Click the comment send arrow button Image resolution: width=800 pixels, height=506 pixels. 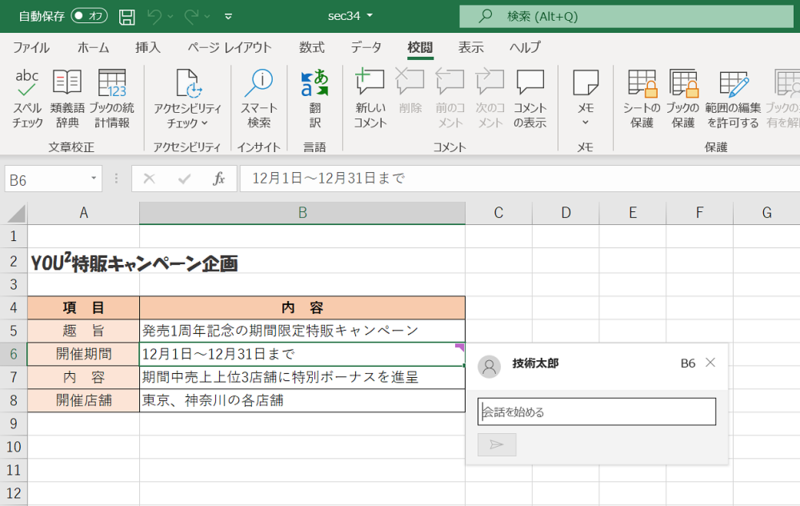click(497, 445)
